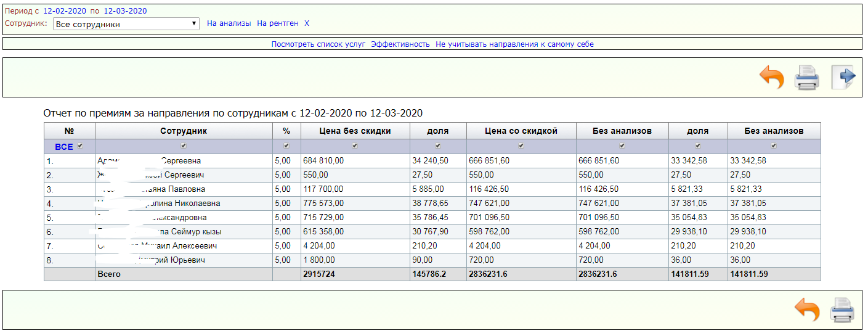Screen dimensions: 868x333
Task: Toggle the Цена со скидкой column checkbox
Action: tap(521, 146)
